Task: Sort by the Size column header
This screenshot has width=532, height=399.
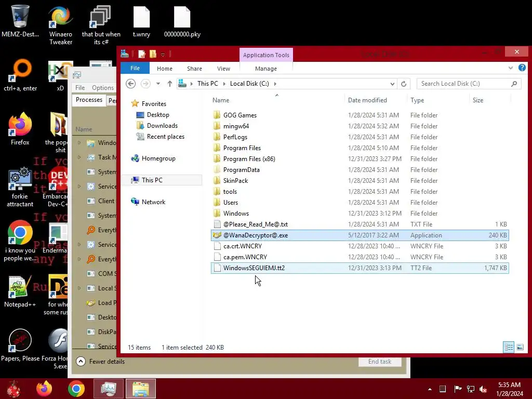Action: (490, 100)
